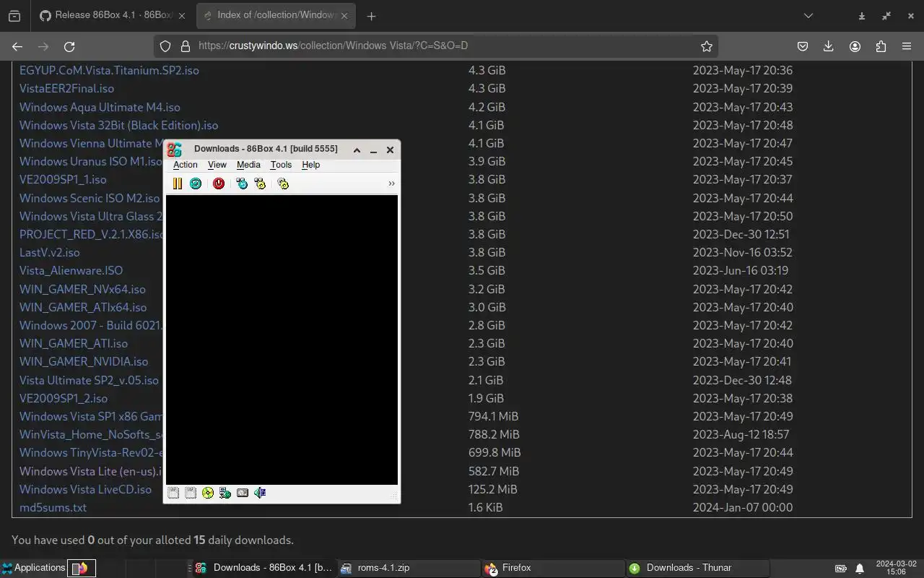Viewport: 924px width, 578px height.
Task: Open the Media menu in 86Box
Action: (x=248, y=165)
